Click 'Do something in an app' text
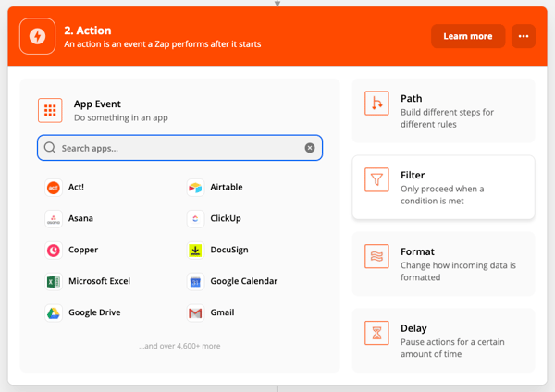This screenshot has height=392, width=555. click(x=121, y=117)
